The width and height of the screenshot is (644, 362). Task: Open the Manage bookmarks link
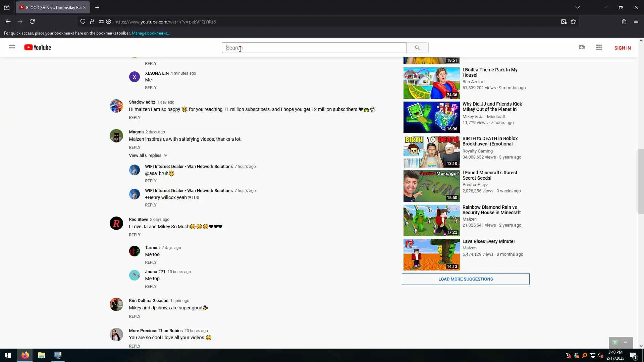151,33
